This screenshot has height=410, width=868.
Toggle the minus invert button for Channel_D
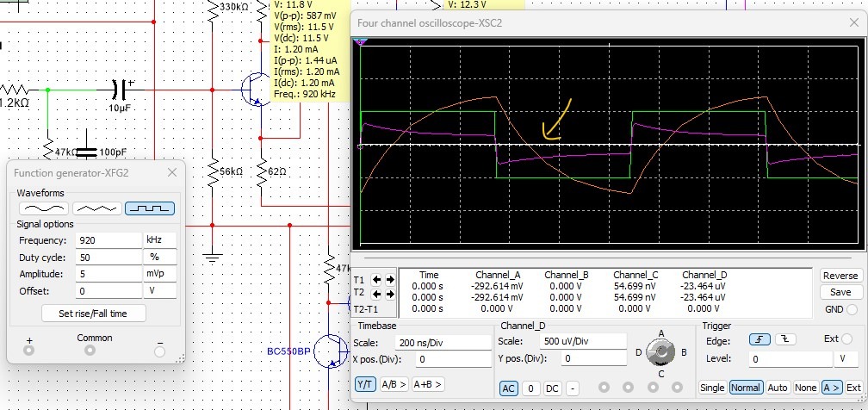573,388
